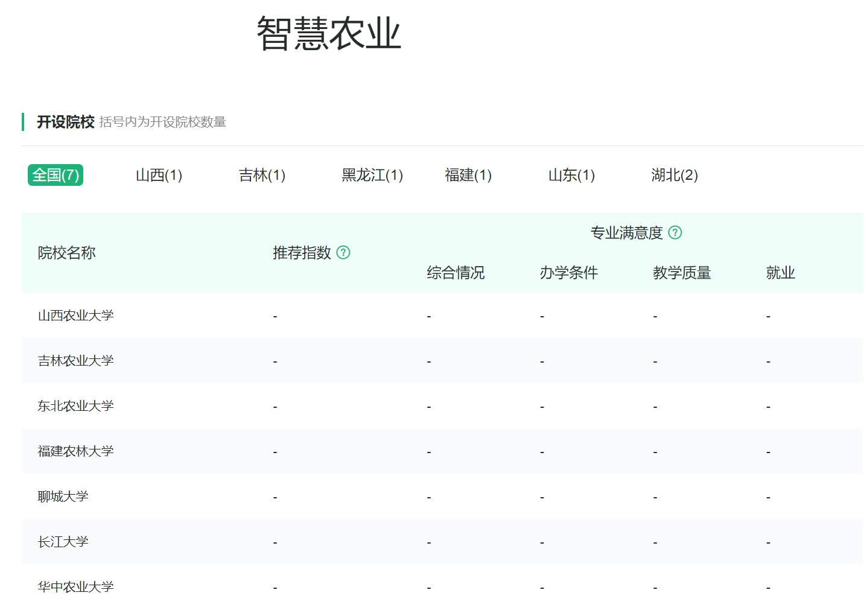This screenshot has height=616, width=867.
Task: View the 湖北(2) school listings
Action: (675, 175)
